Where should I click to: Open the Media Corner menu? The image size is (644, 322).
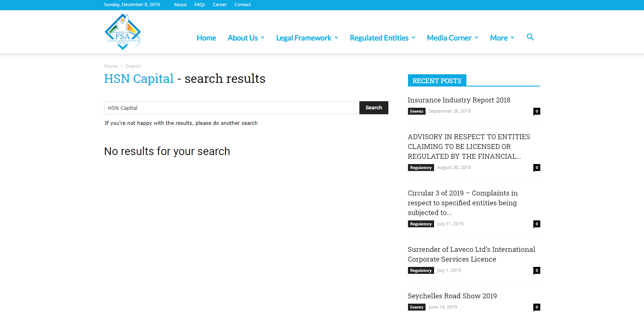coord(449,38)
